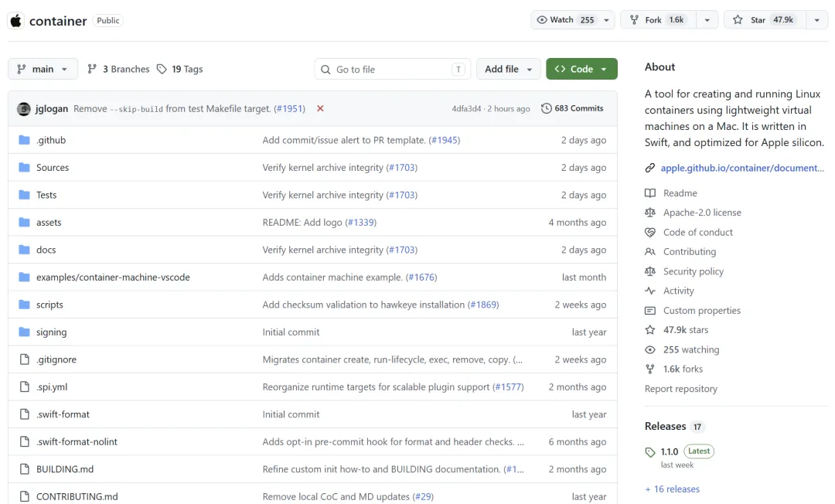Viewport: 835px width, 504px height.
Task: Click the failed status X icon
Action: 320,108
